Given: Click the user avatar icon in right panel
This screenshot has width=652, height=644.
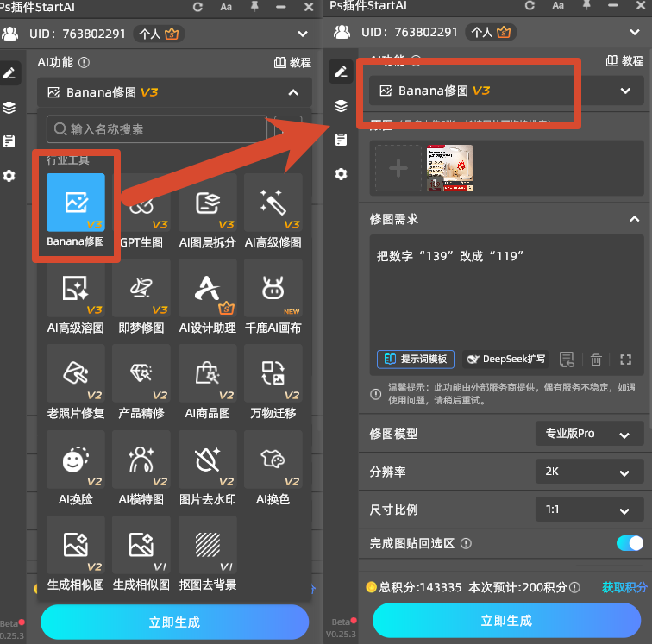Looking at the screenshot, I should [x=342, y=32].
